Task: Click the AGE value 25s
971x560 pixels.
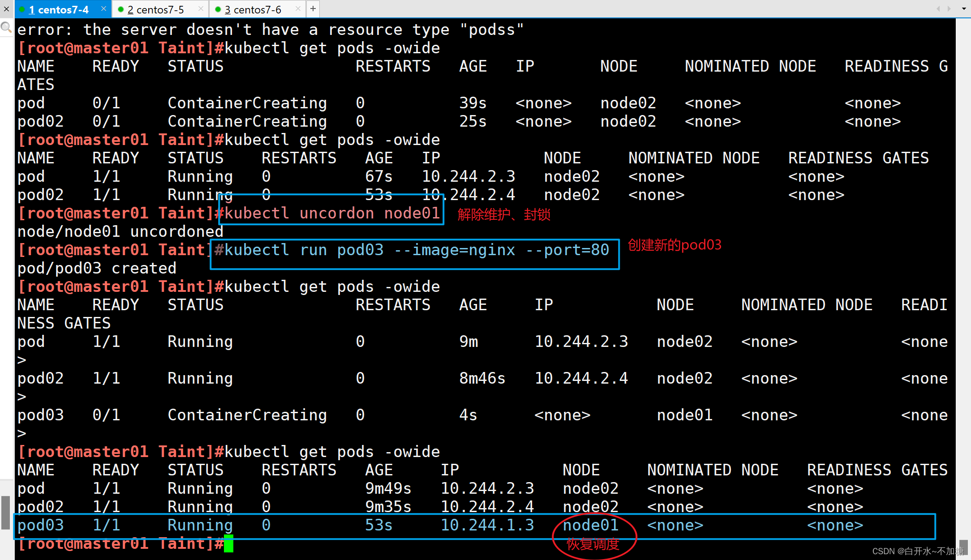Action: 473,121
